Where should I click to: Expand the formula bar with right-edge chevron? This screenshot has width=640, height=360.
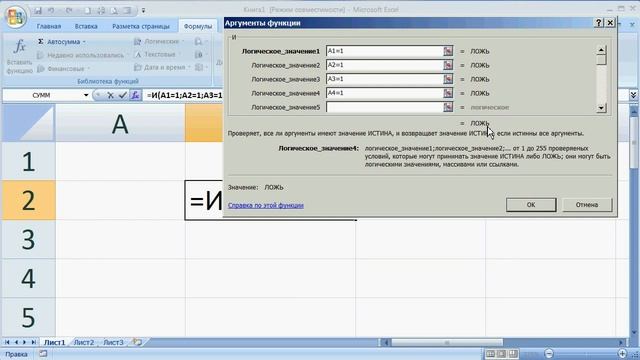[x=633, y=95]
